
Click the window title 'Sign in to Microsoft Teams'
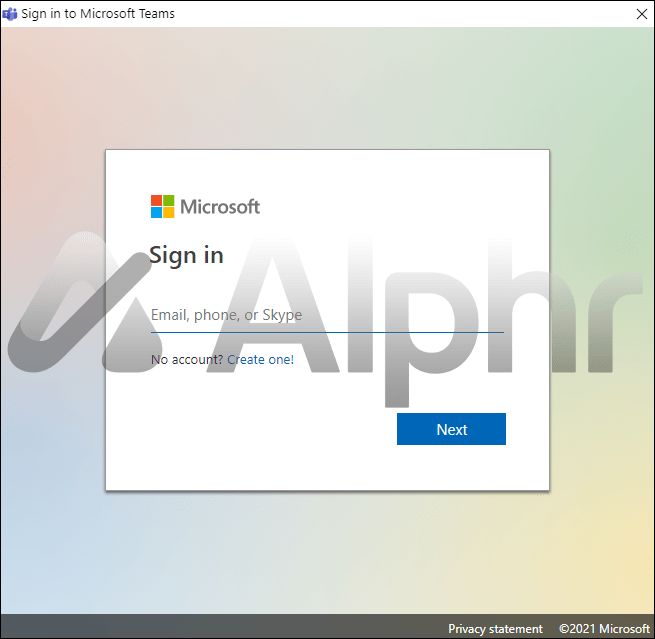coord(98,14)
